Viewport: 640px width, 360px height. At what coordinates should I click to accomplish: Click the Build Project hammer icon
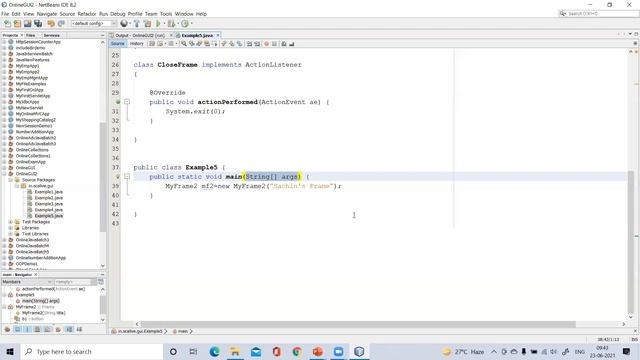click(137, 24)
